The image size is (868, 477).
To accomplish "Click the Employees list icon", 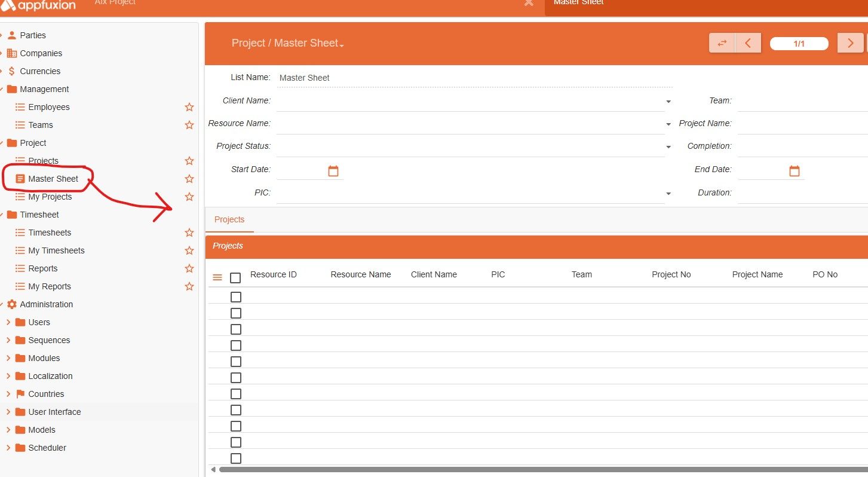I will tap(20, 107).
